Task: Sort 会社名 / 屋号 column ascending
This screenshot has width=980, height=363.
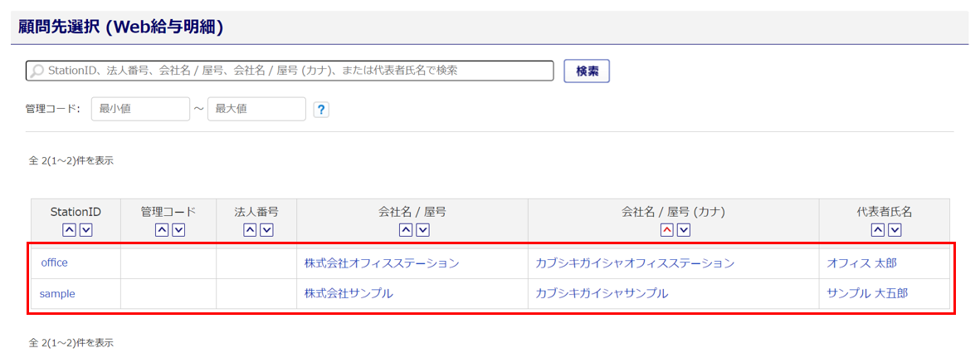Action: 405,230
